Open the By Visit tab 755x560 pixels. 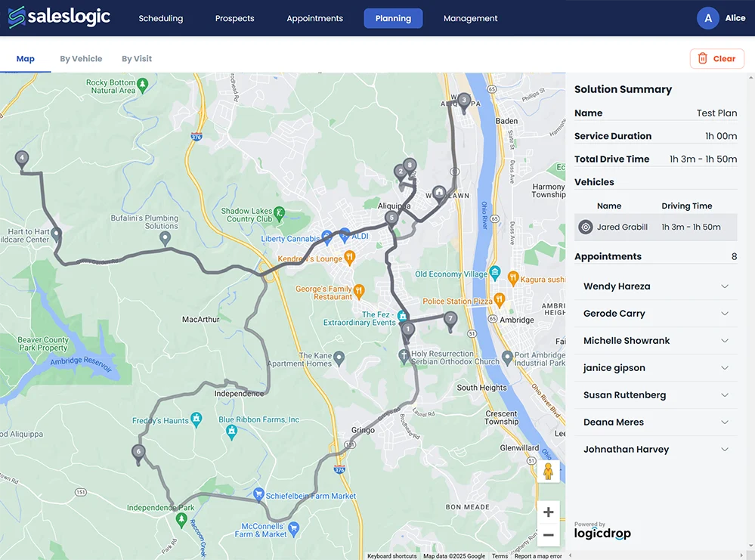[137, 59]
